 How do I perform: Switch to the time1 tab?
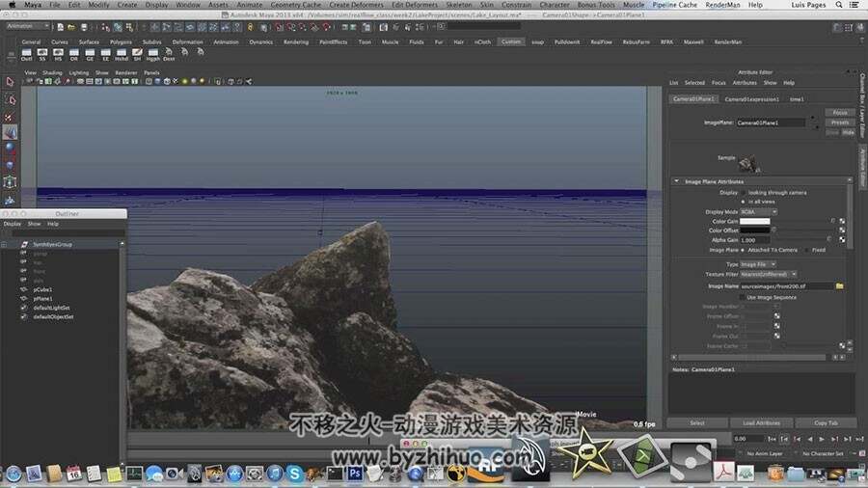point(797,99)
